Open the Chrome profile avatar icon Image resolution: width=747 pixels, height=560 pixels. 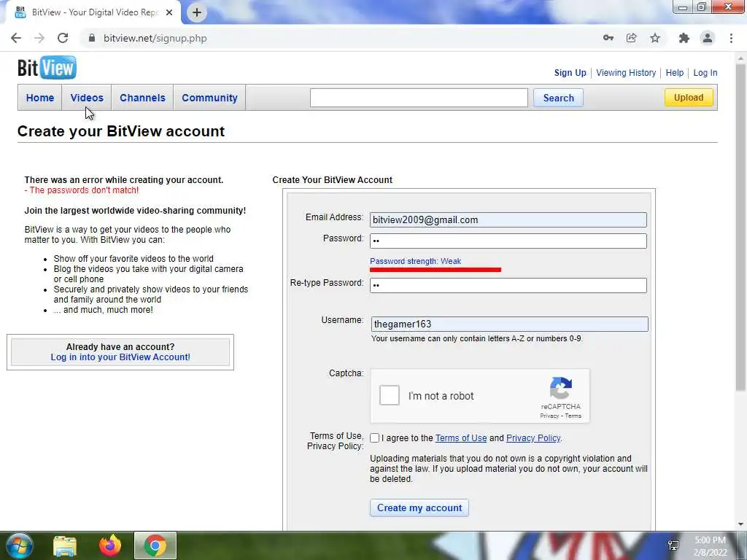[708, 38]
